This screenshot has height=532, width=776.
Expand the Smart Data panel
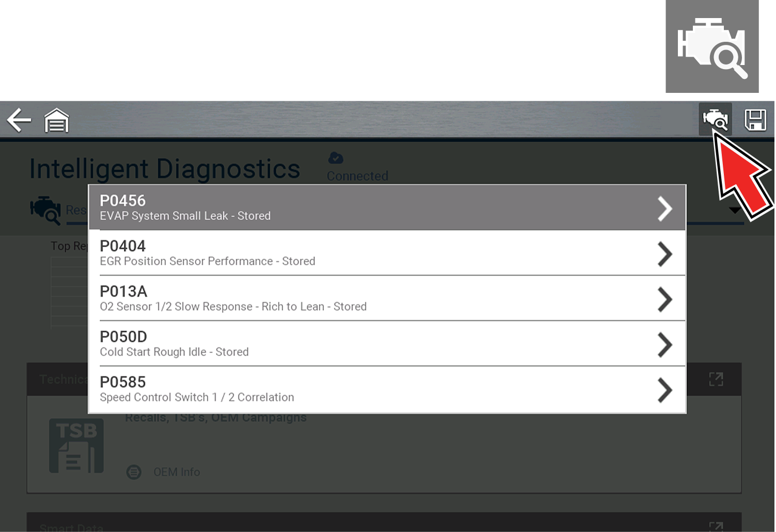click(x=716, y=526)
